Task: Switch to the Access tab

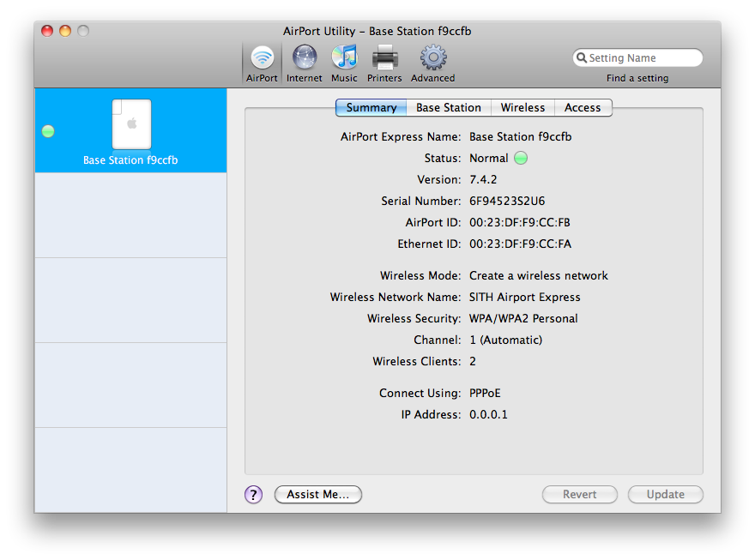Action: (x=583, y=107)
